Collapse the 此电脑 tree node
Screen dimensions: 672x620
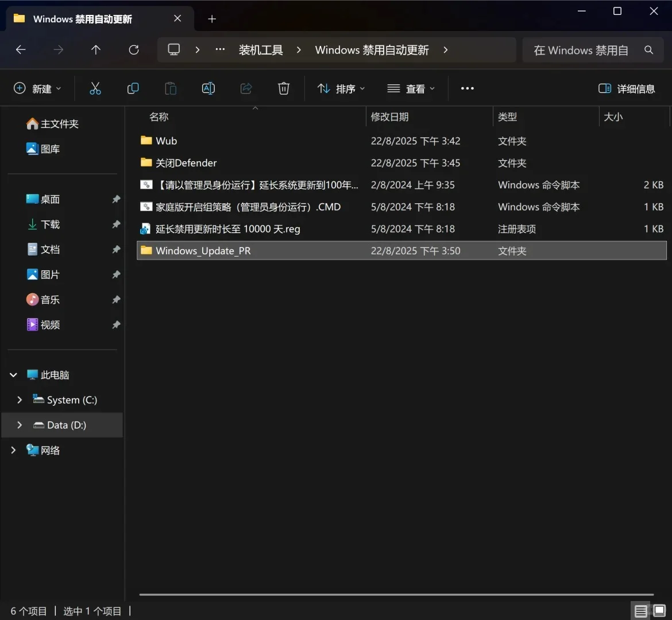(x=13, y=374)
